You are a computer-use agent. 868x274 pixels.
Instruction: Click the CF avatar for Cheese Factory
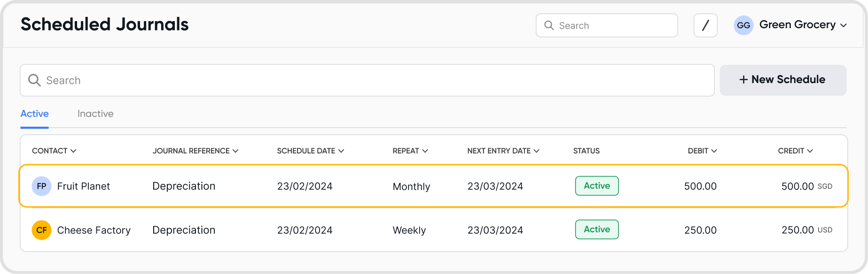click(41, 230)
